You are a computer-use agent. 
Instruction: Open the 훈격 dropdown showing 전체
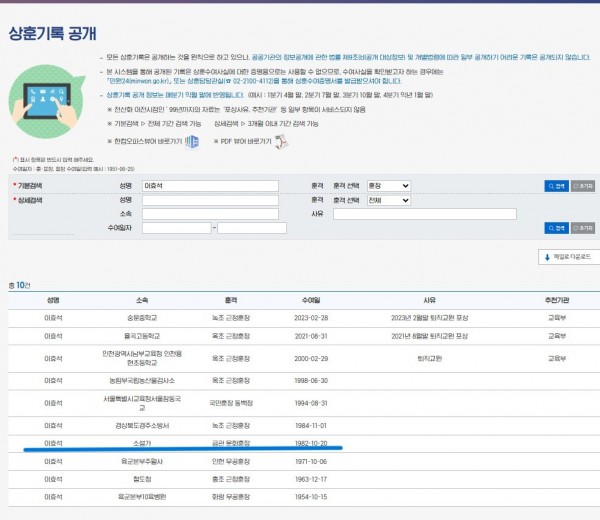(386, 200)
